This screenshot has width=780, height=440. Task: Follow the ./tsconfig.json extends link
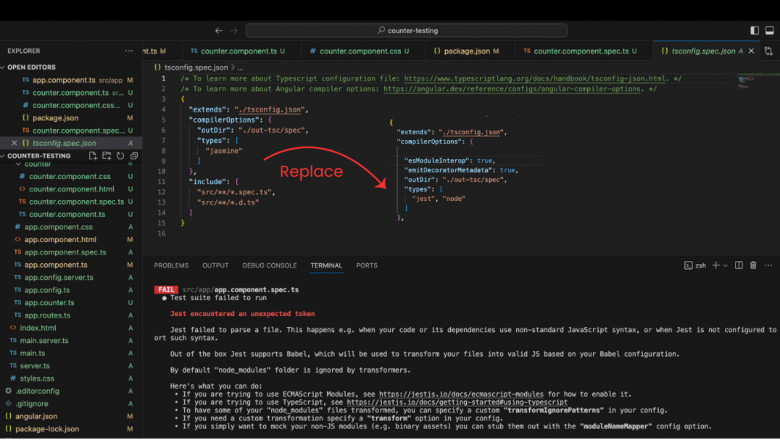(271, 109)
